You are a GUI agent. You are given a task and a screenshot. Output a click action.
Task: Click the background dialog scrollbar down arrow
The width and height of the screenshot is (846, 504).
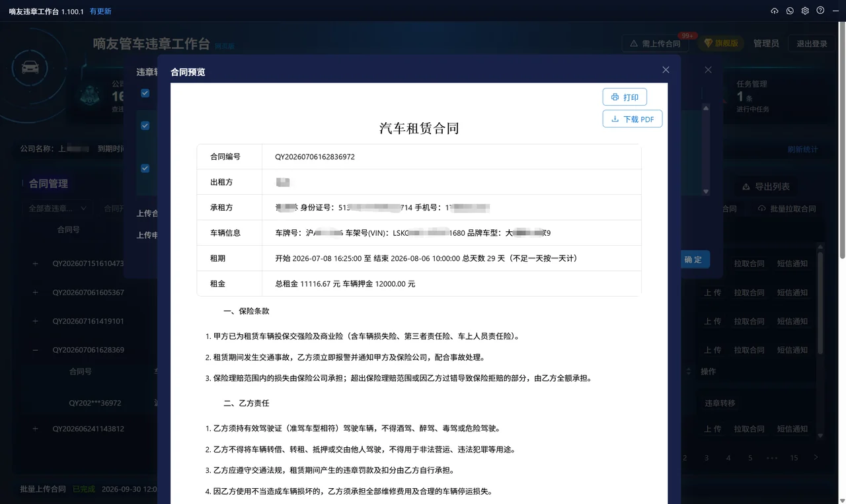pyautogui.click(x=706, y=192)
